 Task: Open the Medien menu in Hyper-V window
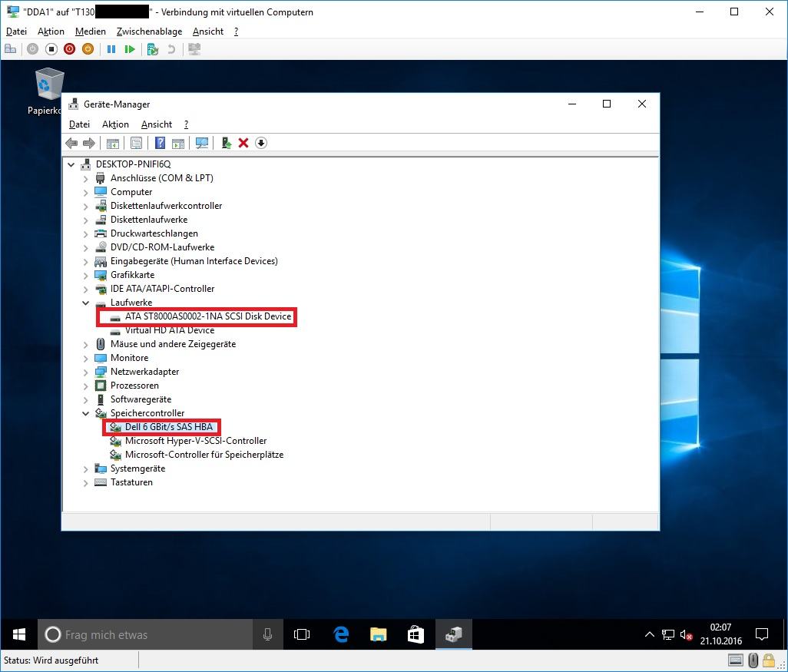click(x=91, y=31)
